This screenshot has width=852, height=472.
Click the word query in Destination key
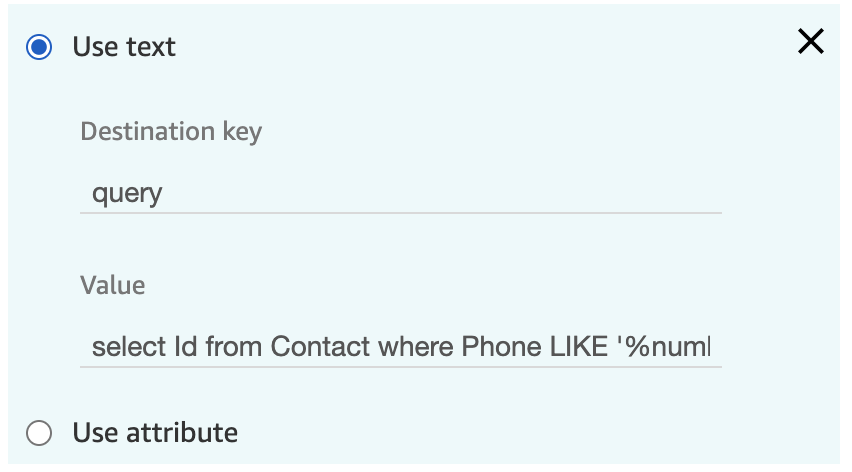click(x=127, y=193)
